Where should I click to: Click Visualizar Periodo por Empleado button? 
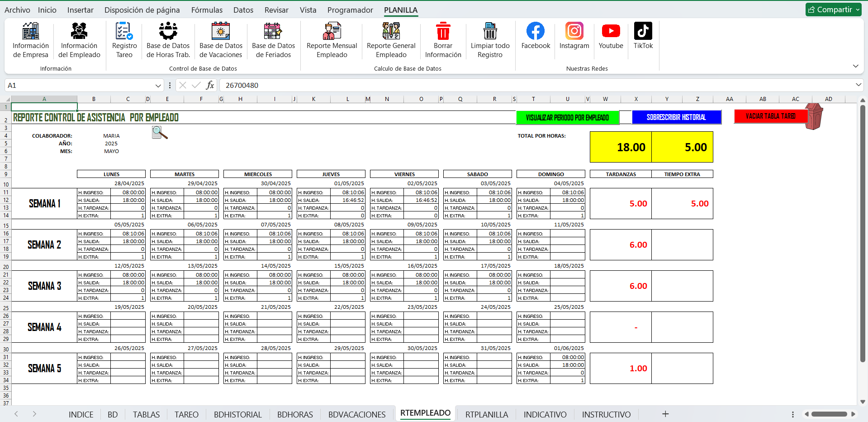567,118
